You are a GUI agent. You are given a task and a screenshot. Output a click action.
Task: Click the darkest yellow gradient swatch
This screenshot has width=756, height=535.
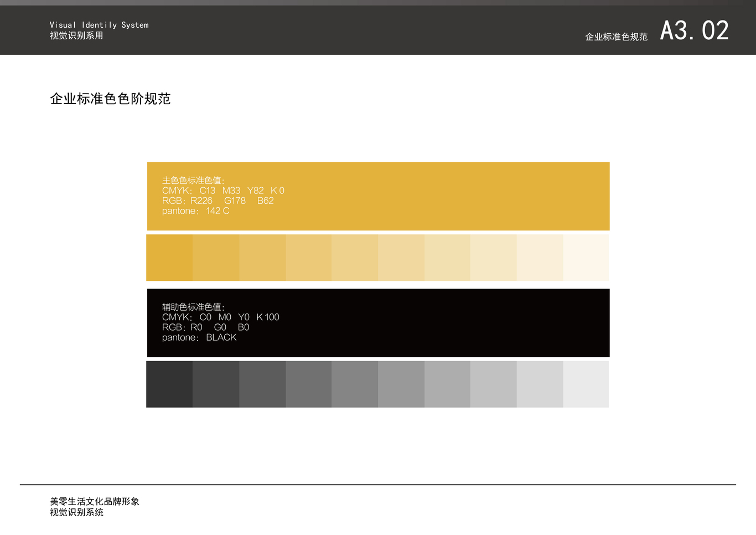pyautogui.click(x=169, y=258)
